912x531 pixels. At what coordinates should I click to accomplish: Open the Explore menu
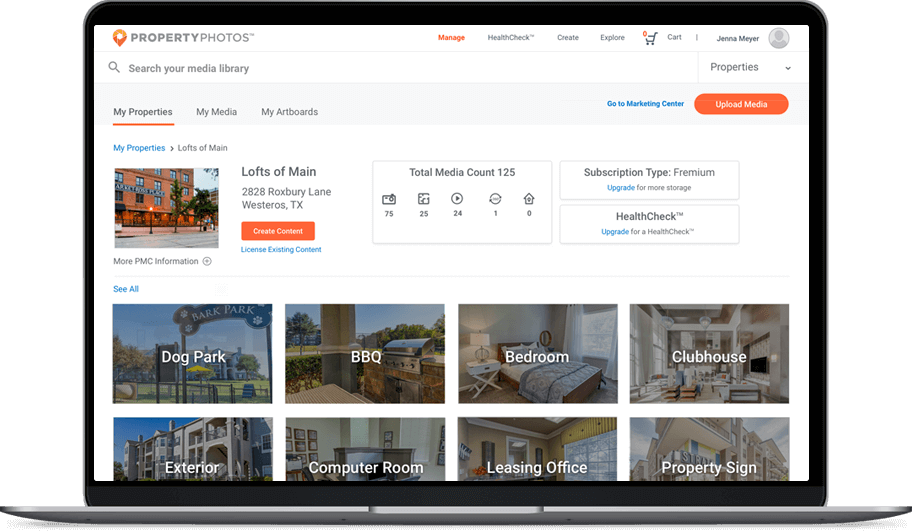612,38
